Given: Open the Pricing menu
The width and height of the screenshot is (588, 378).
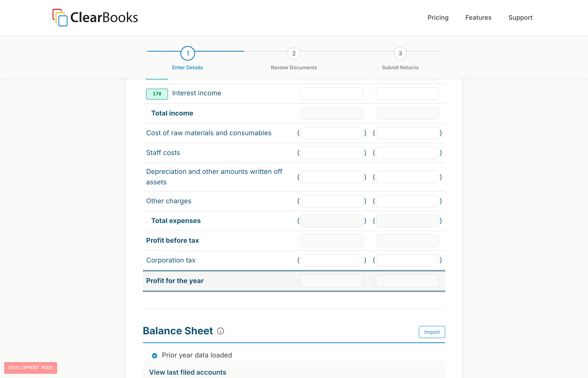Looking at the screenshot, I should [438, 17].
